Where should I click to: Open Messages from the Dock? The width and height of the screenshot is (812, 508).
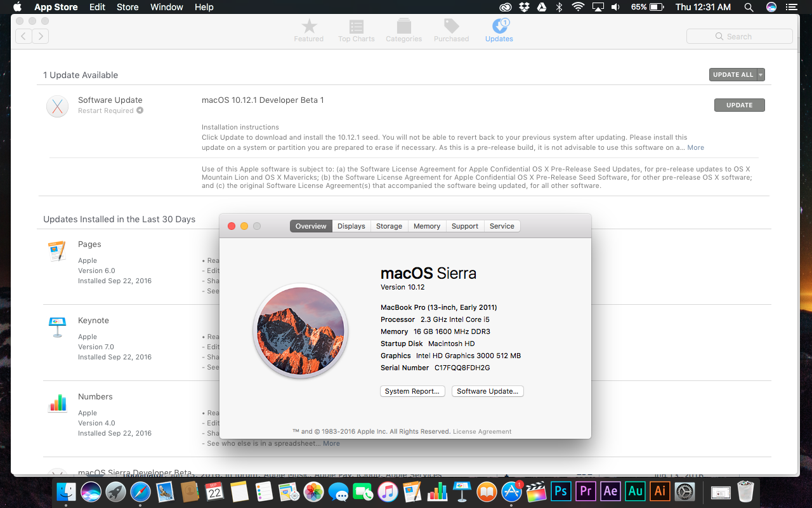[338, 491]
